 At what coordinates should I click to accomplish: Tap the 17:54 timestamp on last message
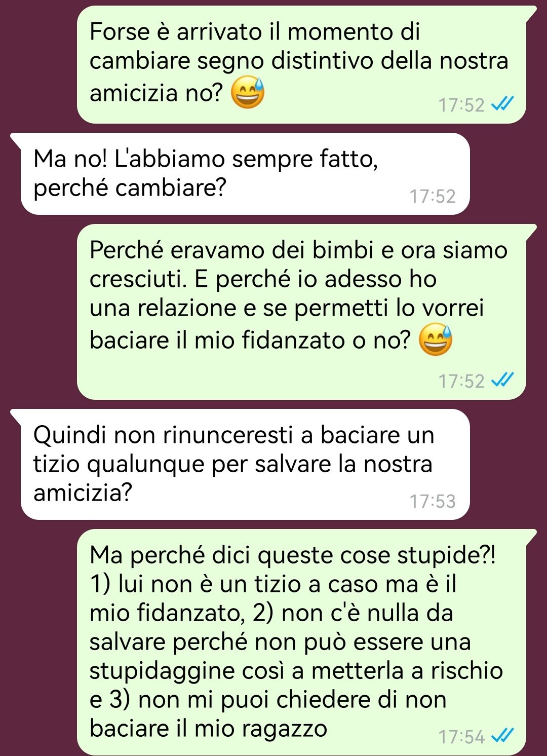coord(461,737)
